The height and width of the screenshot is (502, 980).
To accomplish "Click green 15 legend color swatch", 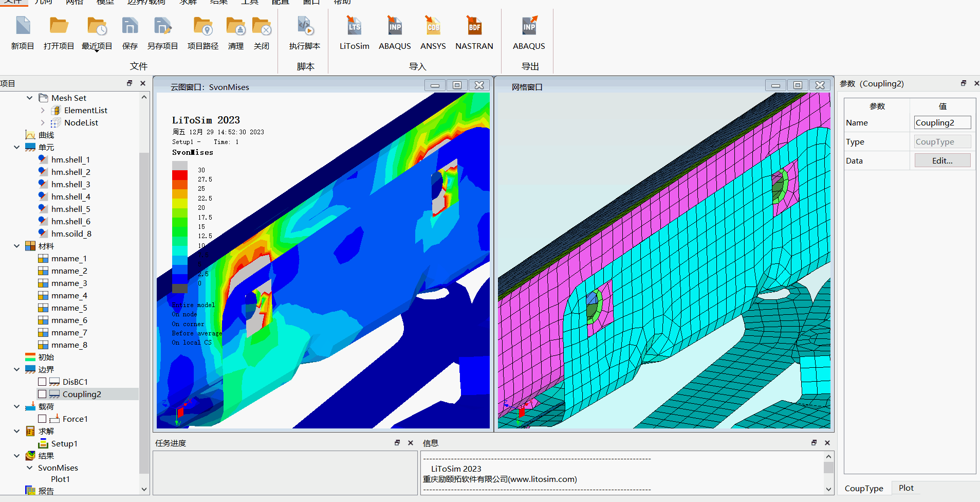I will [179, 231].
